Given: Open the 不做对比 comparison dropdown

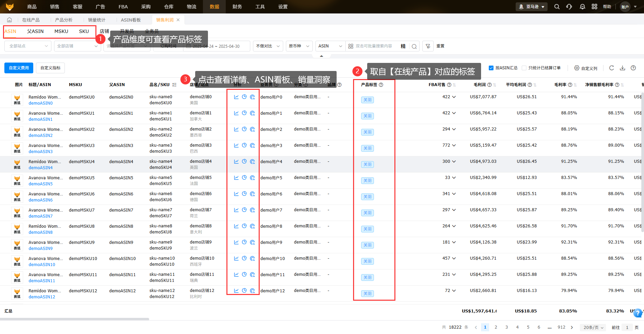Looking at the screenshot, I should [x=267, y=46].
